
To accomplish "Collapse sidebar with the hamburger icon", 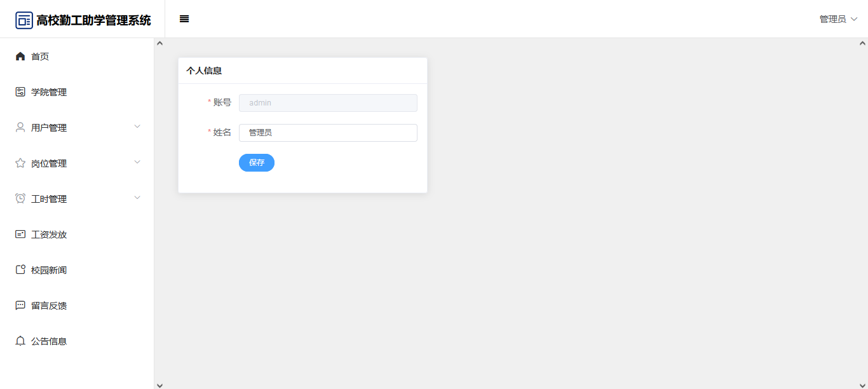I will 184,19.
